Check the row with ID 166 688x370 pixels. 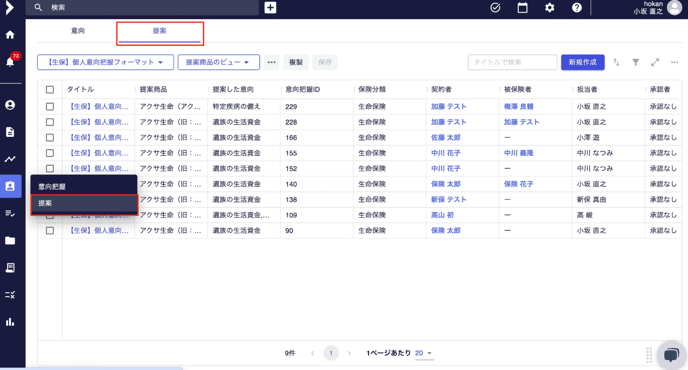[x=50, y=138]
